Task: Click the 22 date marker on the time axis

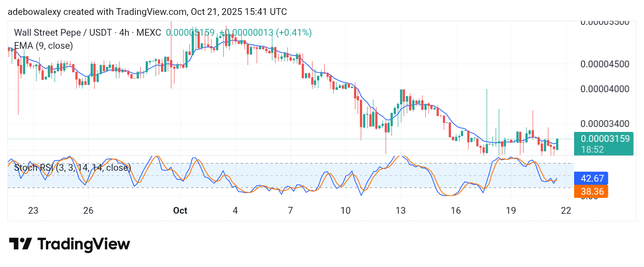Action: pos(566,211)
